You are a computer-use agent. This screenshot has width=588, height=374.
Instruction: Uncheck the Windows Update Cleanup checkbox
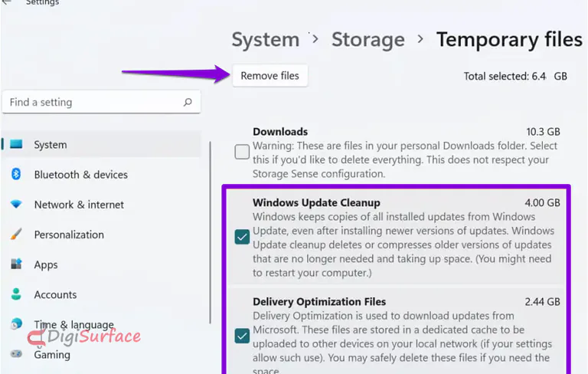pyautogui.click(x=242, y=237)
